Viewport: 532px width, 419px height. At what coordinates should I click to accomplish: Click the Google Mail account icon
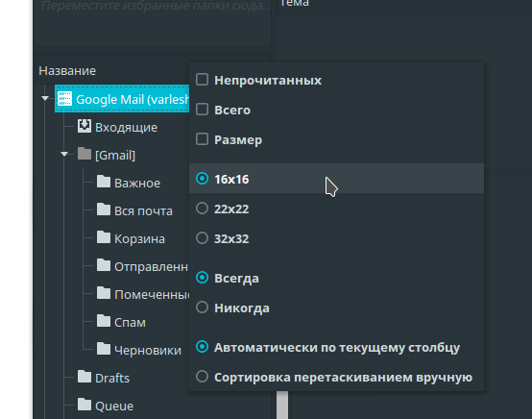click(64, 99)
